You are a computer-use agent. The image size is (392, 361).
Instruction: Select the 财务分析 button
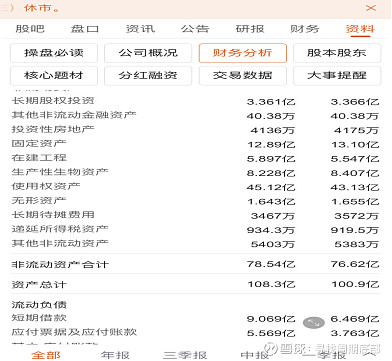(x=243, y=53)
